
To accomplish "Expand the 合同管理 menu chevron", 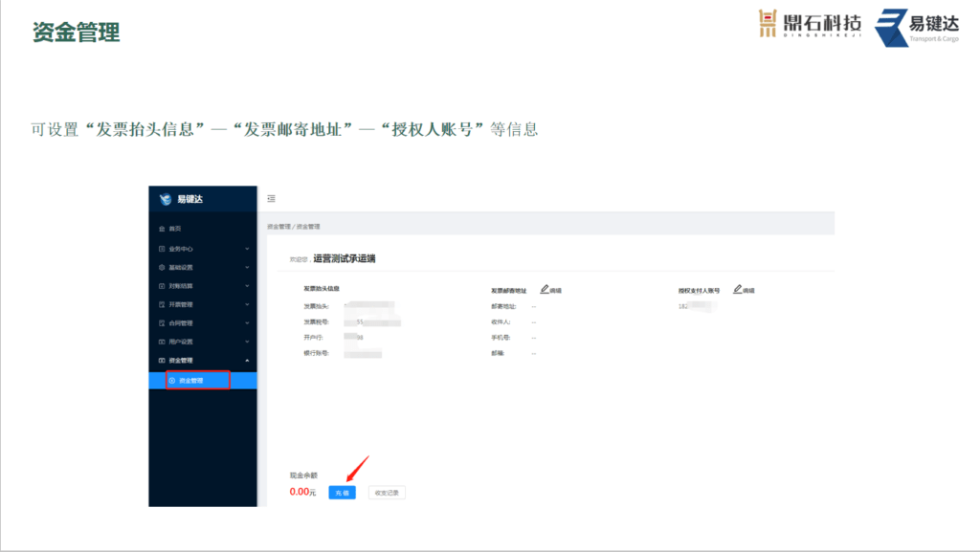I will [247, 322].
